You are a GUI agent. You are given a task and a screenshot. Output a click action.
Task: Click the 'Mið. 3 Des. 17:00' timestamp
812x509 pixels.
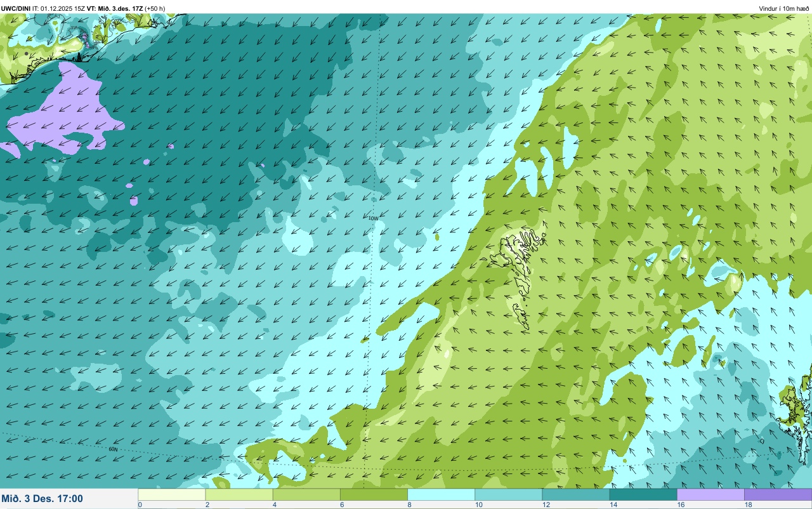pos(42,498)
